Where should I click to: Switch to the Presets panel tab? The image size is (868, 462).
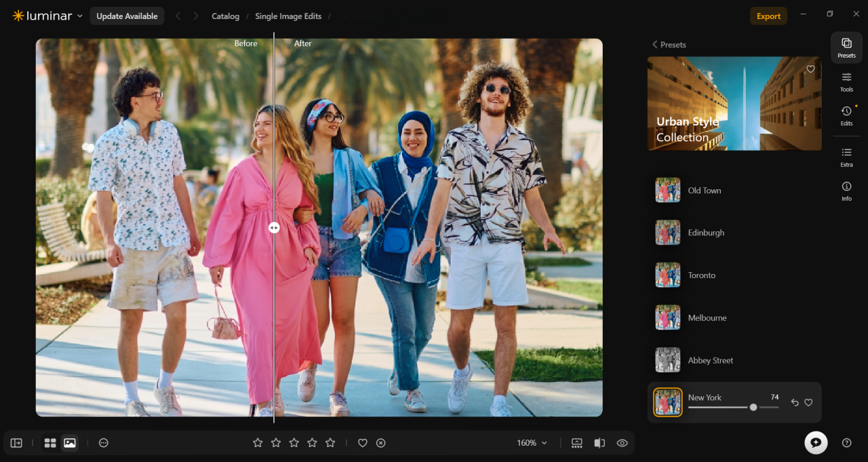pyautogui.click(x=846, y=47)
